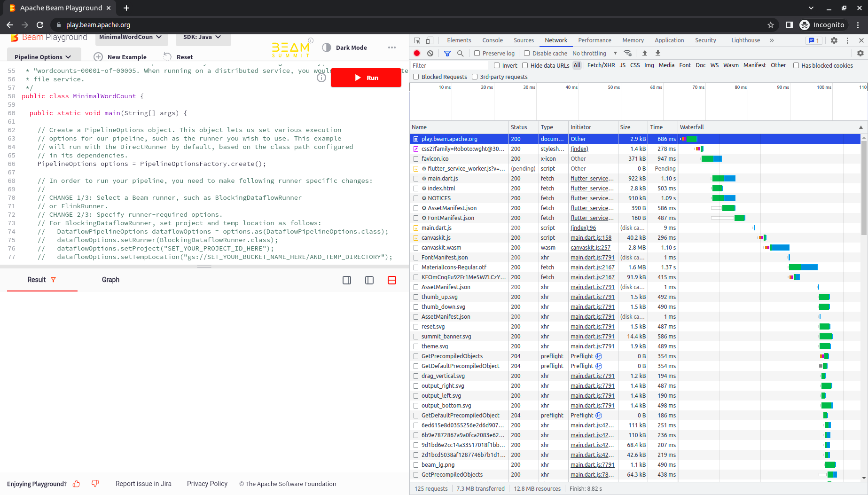Open the Report issue in Jira link

(143, 483)
